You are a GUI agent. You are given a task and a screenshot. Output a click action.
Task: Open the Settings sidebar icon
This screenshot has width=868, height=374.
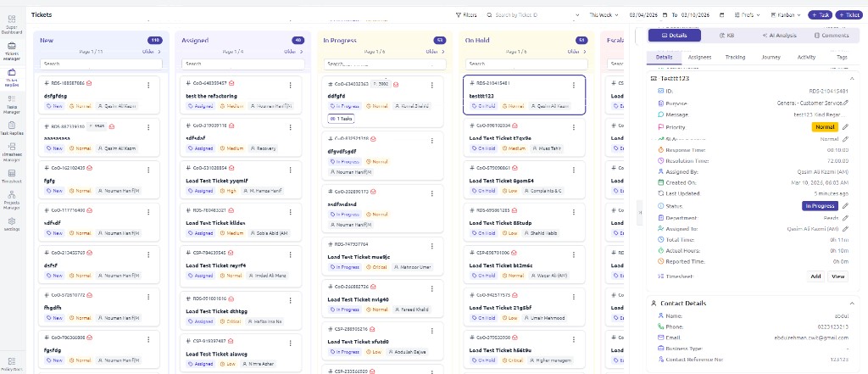[x=12, y=224]
